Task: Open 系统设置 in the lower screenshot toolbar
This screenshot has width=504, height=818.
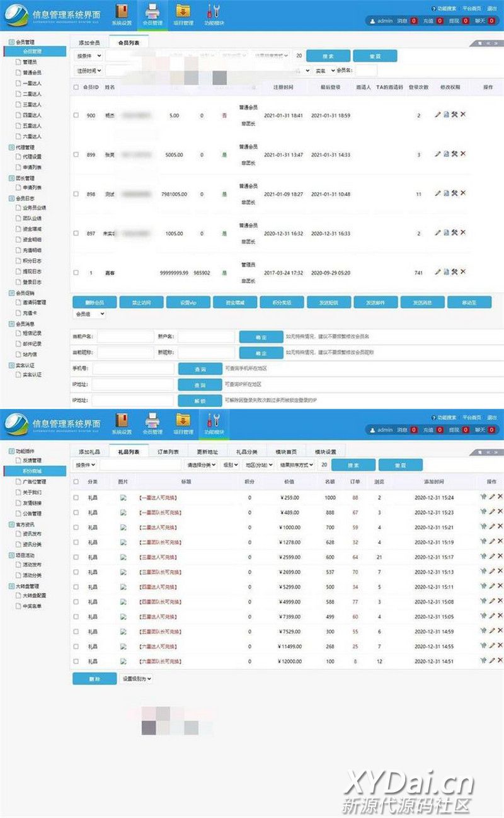Action: 122,424
